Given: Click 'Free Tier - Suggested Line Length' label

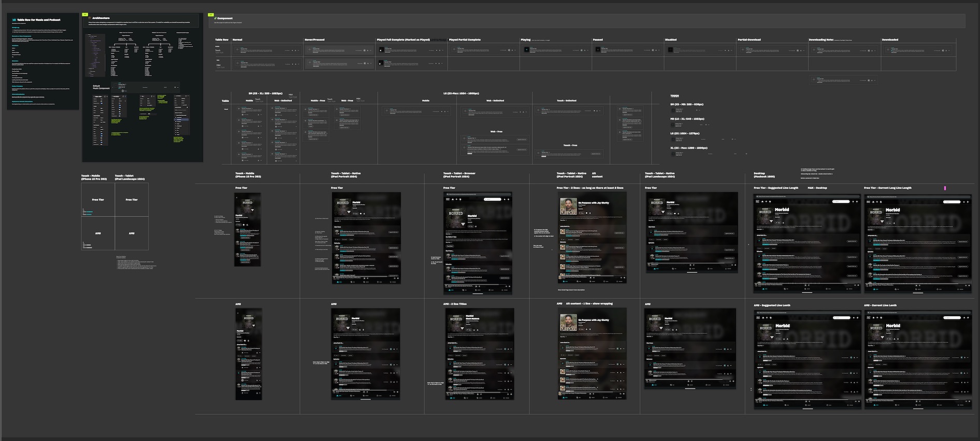Looking at the screenshot, I should tap(775, 188).
